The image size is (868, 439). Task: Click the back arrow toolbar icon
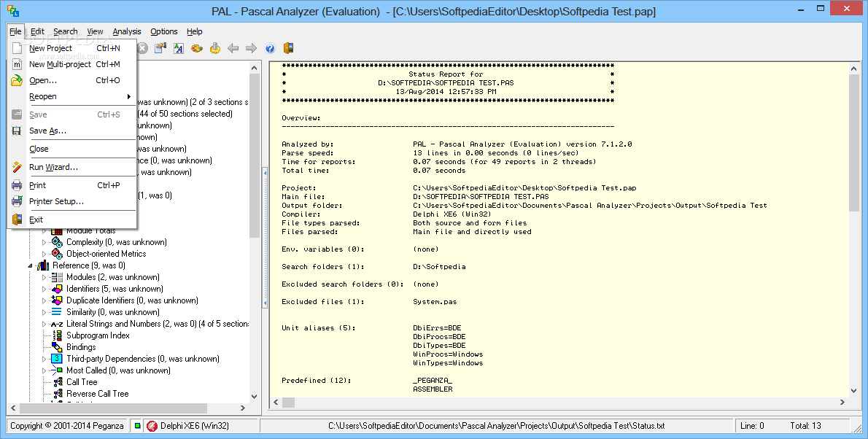[233, 48]
